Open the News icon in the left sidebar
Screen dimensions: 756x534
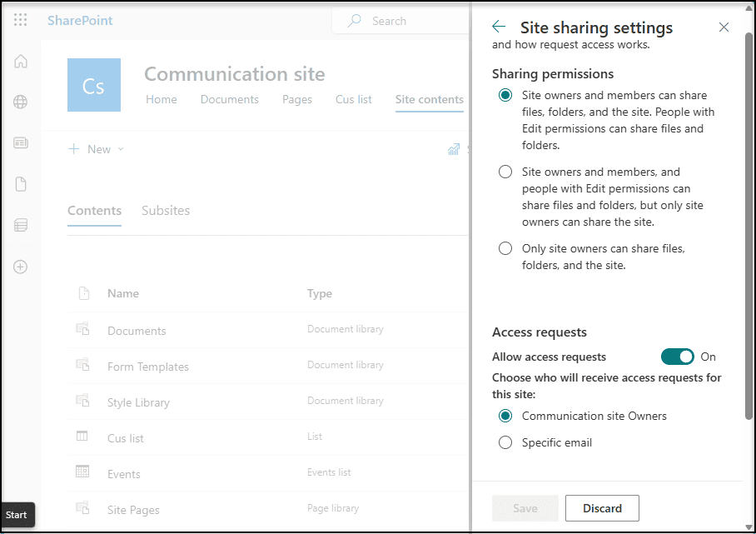(20, 142)
